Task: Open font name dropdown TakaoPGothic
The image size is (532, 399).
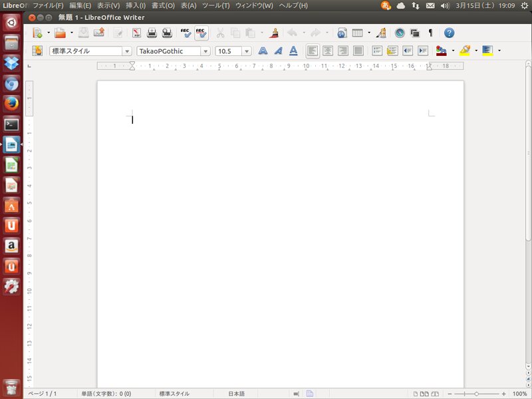Action: pyautogui.click(x=205, y=51)
